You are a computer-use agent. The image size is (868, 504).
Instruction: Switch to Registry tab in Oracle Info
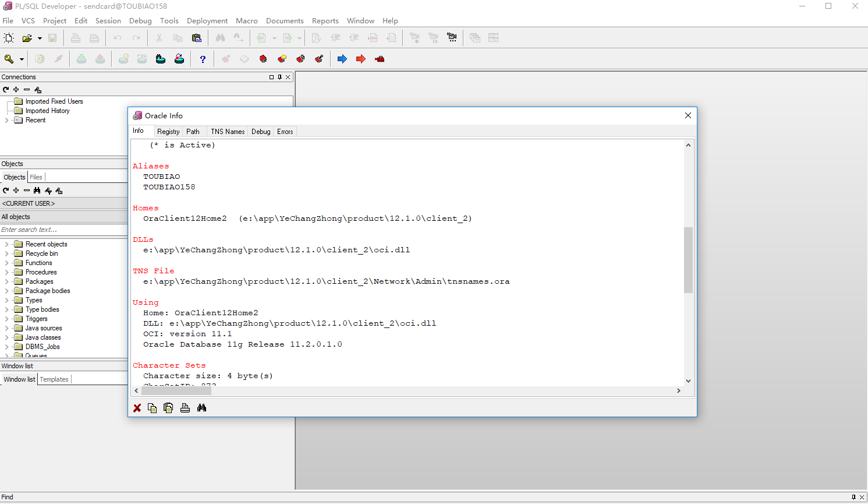[x=168, y=132]
